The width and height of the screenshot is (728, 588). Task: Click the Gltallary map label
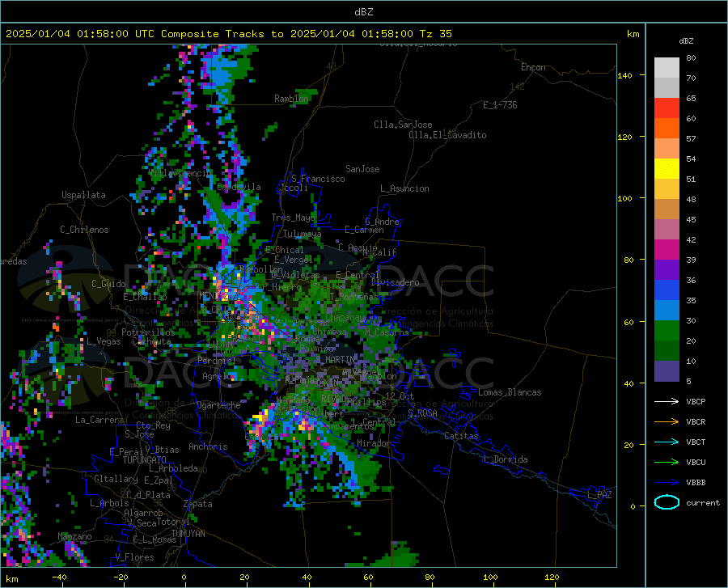(x=116, y=479)
